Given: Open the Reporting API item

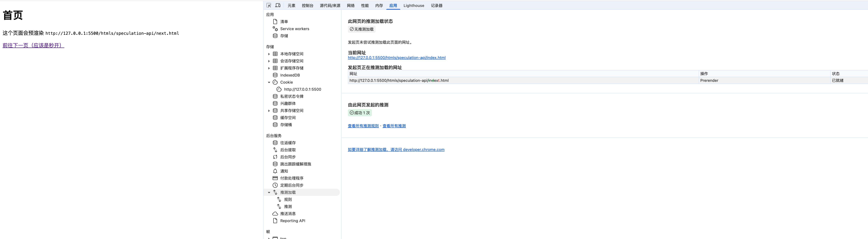Looking at the screenshot, I should click(293, 221).
